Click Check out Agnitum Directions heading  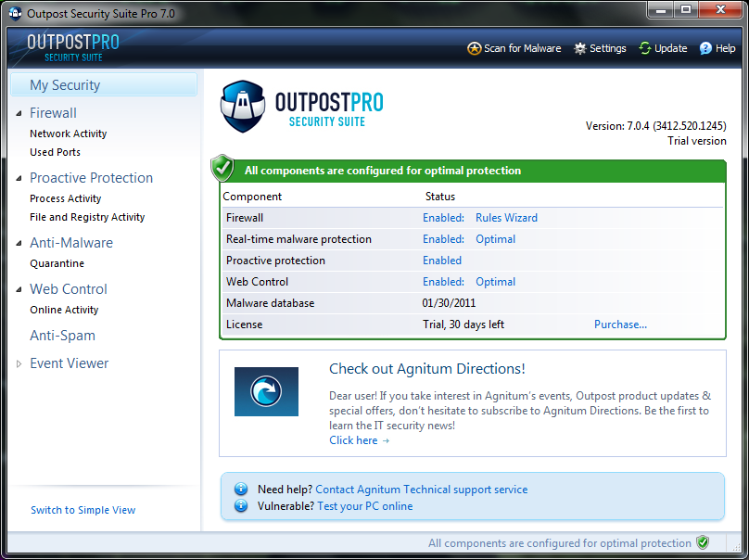pyautogui.click(x=427, y=368)
